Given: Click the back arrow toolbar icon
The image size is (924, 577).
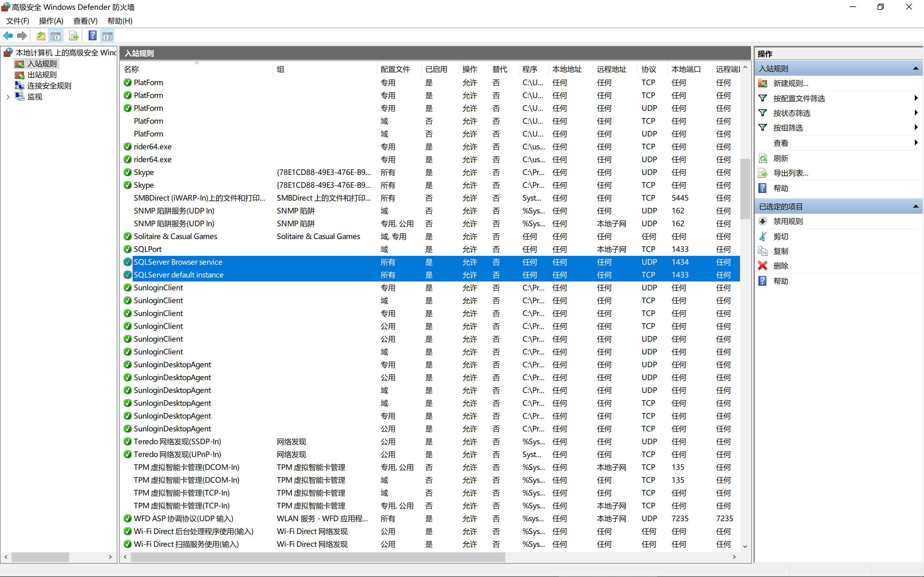Looking at the screenshot, I should point(8,36).
